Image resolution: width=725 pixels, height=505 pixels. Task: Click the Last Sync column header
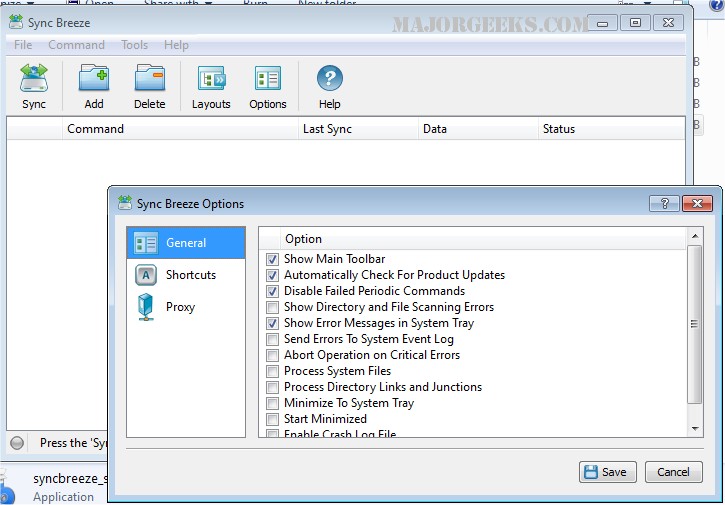point(327,129)
